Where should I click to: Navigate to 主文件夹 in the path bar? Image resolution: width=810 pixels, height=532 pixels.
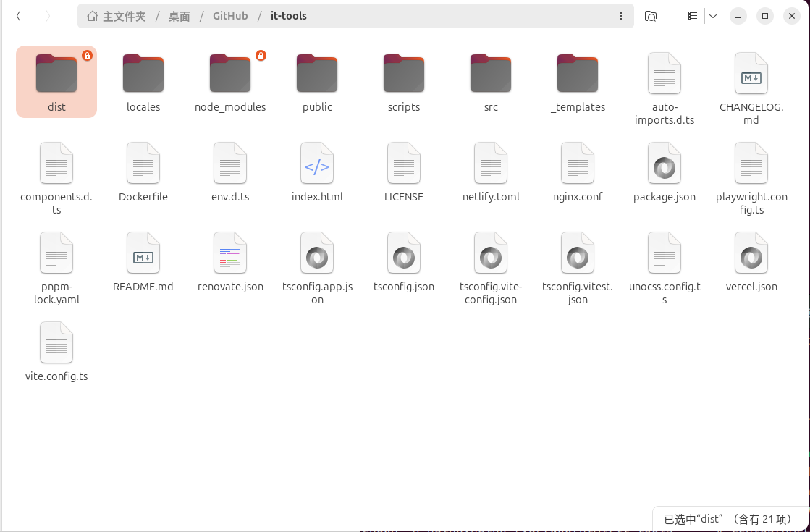point(124,16)
